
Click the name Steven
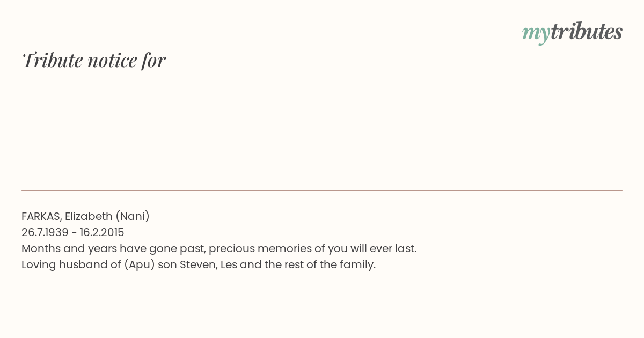coord(199,264)
